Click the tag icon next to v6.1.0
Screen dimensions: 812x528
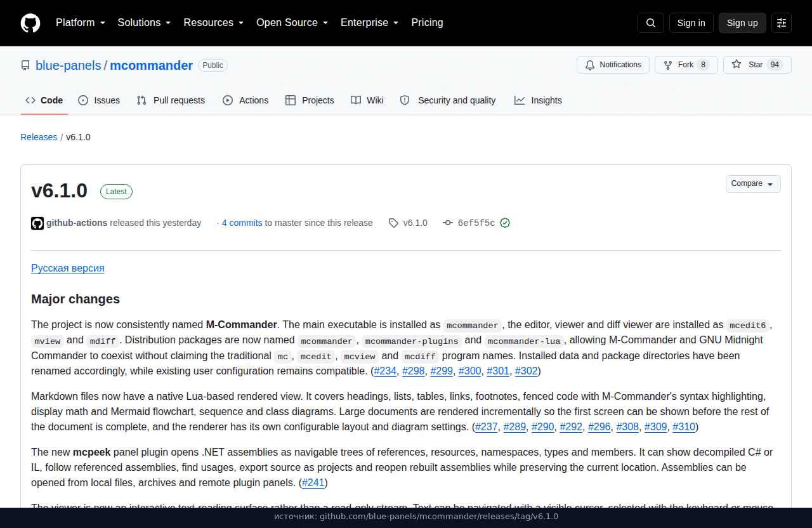[x=393, y=223]
